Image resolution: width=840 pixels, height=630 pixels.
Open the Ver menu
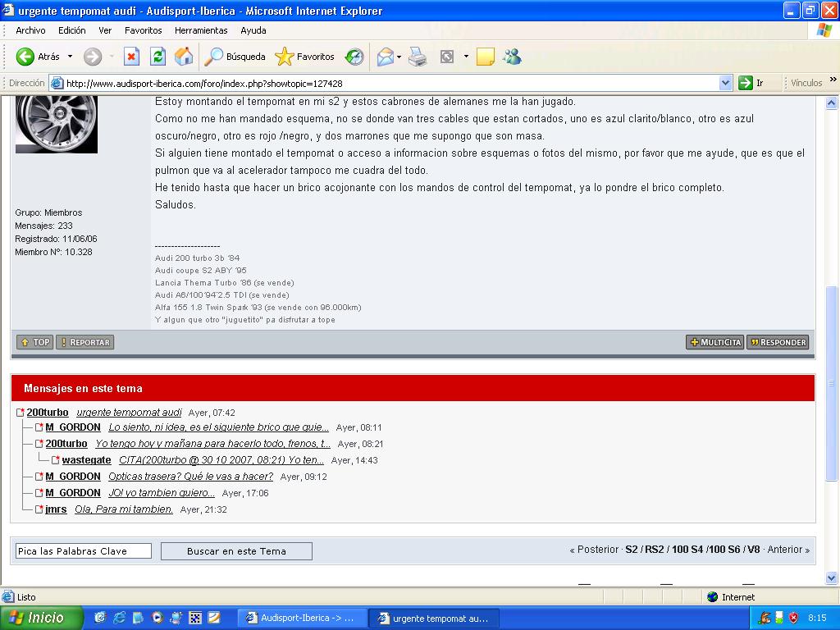coord(105,30)
